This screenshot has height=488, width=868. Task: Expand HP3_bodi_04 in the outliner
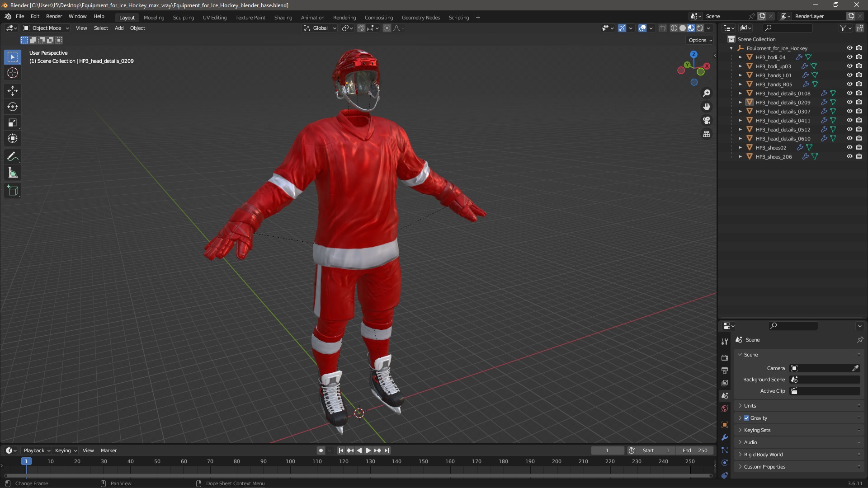click(740, 57)
